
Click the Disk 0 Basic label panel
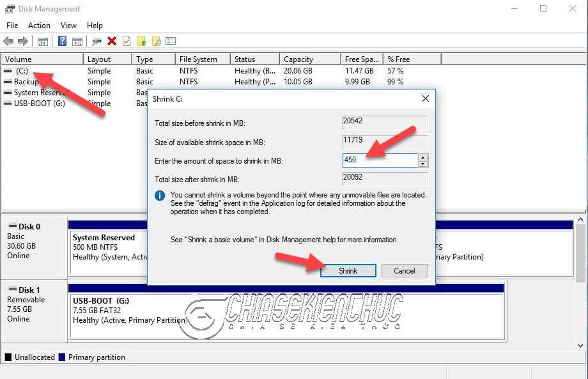(x=35, y=247)
